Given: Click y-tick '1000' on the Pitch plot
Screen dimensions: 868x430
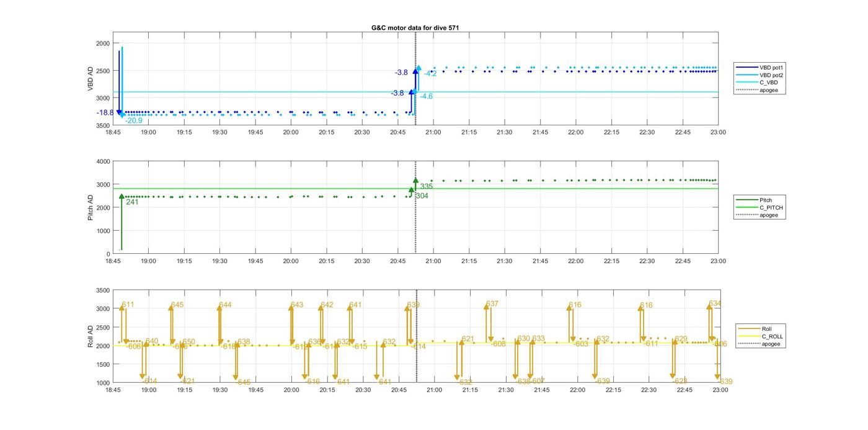Looking at the screenshot, I should click(103, 231).
